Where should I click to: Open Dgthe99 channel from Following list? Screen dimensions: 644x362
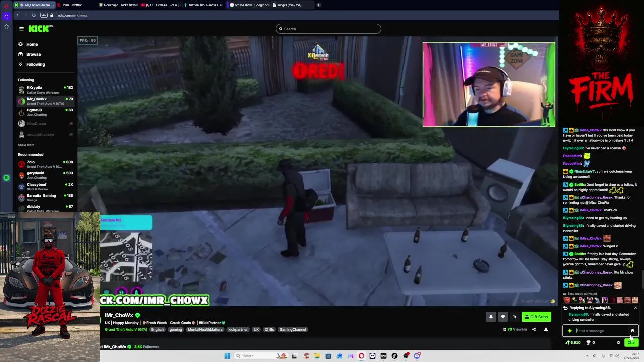(45, 112)
